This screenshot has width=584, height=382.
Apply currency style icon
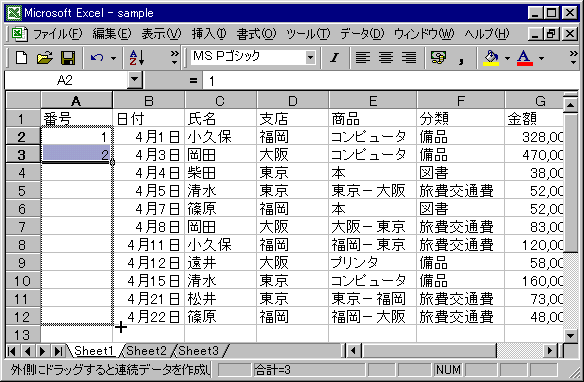(x=438, y=58)
